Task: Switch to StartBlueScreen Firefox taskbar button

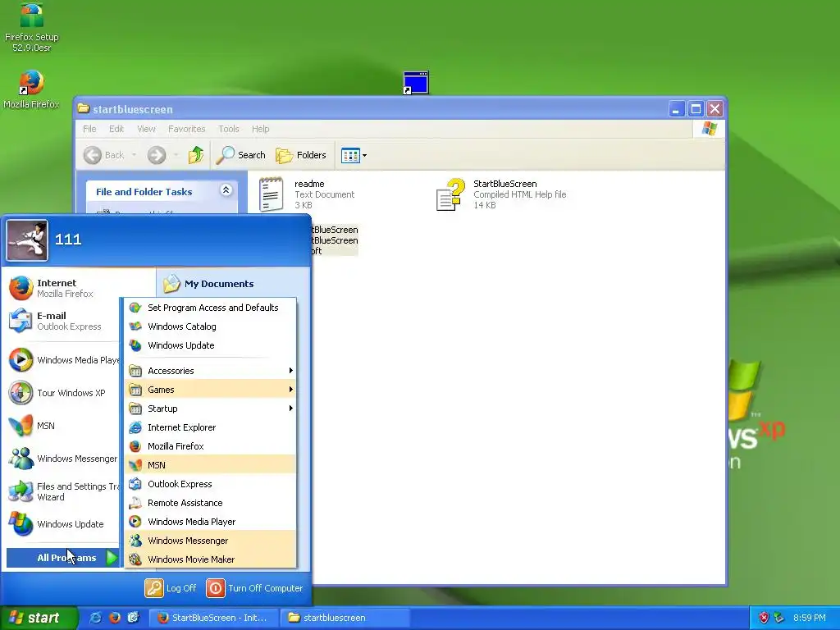Action: pos(213,618)
